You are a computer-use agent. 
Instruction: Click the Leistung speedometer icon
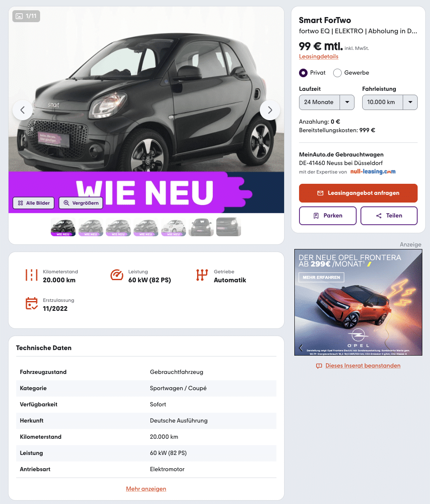tap(117, 275)
